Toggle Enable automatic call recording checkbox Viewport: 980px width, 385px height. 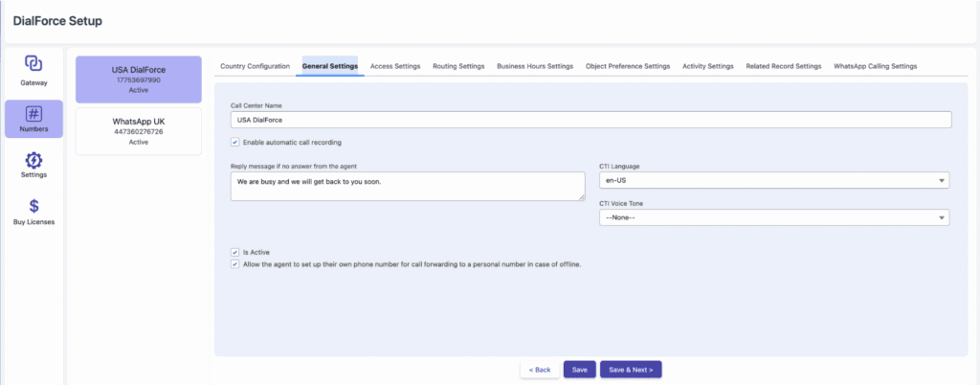point(235,143)
